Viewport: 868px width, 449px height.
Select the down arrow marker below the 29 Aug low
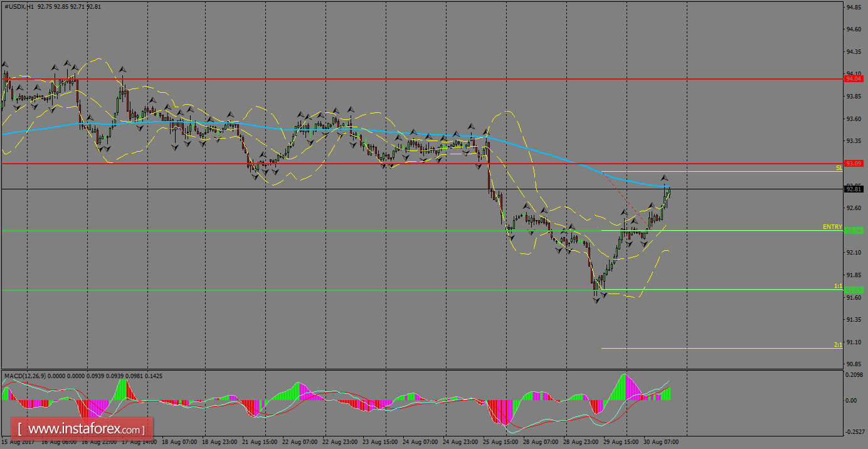click(x=597, y=299)
